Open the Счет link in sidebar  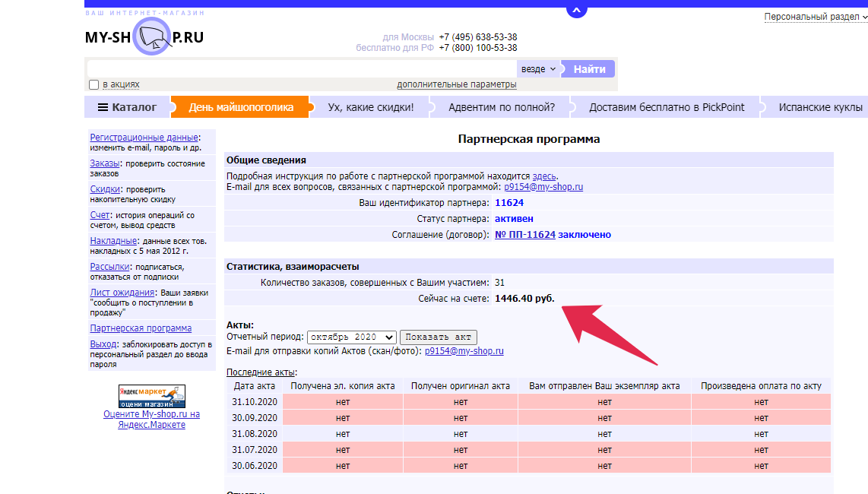pyautogui.click(x=100, y=215)
